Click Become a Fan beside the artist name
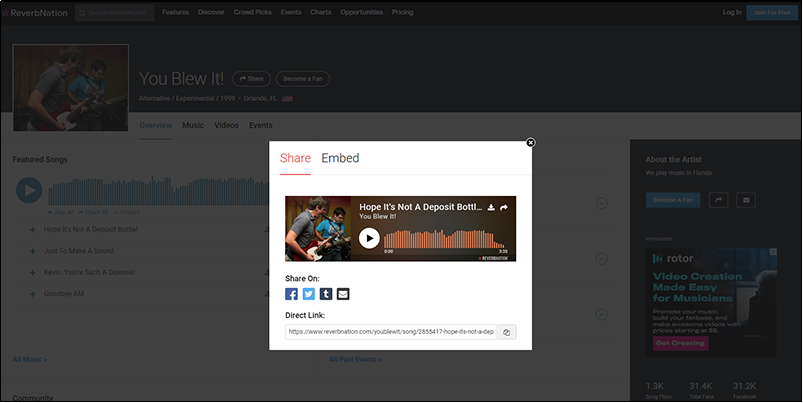 pyautogui.click(x=303, y=79)
